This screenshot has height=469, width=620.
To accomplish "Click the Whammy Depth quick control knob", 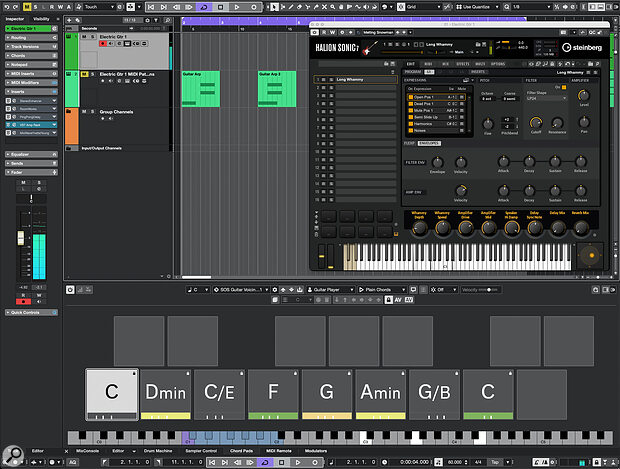I will [x=419, y=228].
